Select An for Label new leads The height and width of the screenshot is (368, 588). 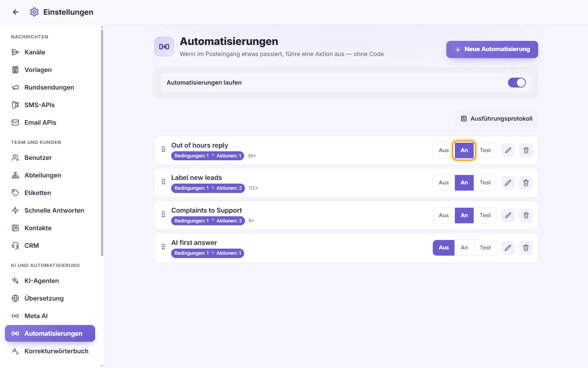click(464, 183)
